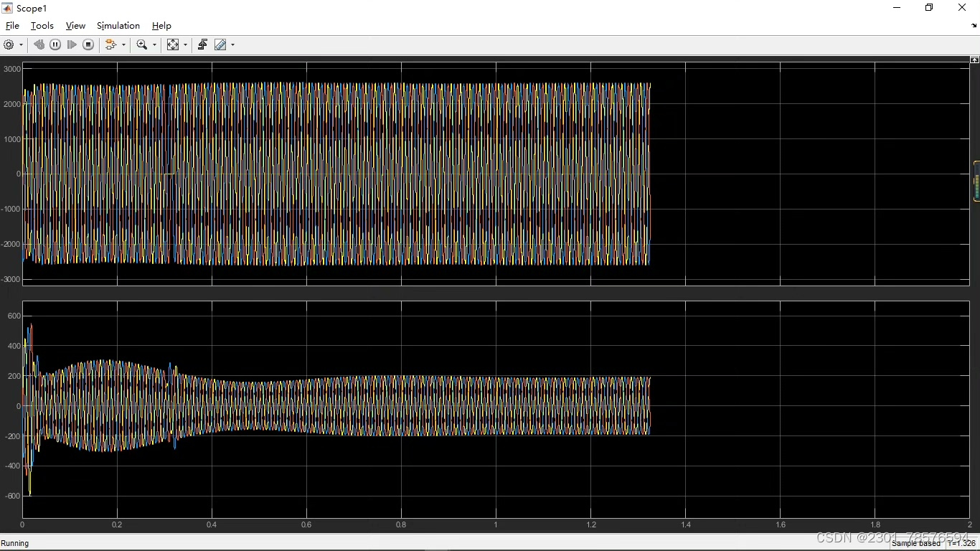Screen dimensions: 980x551
Task: Click the Sample based status indicator
Action: coord(915,543)
